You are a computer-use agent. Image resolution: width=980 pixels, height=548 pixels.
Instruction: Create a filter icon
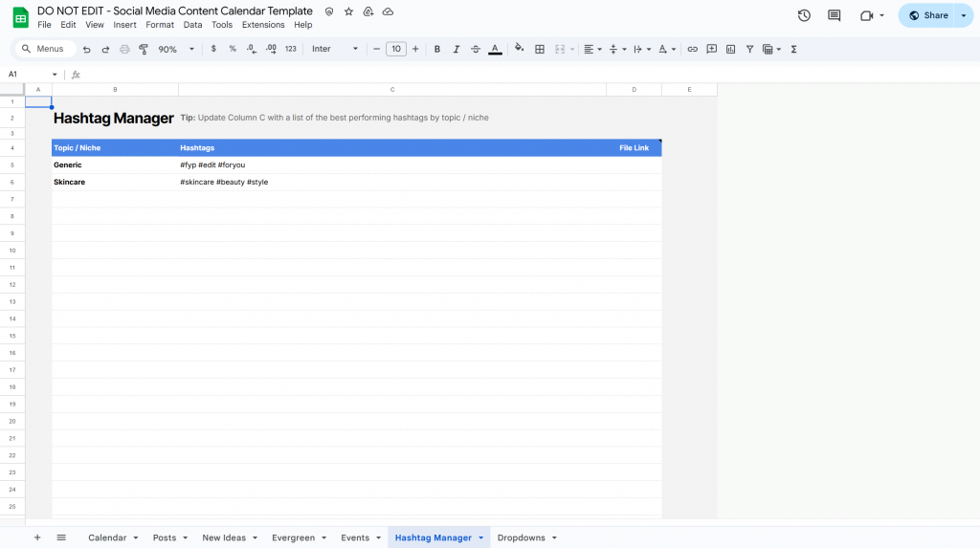pyautogui.click(x=749, y=49)
